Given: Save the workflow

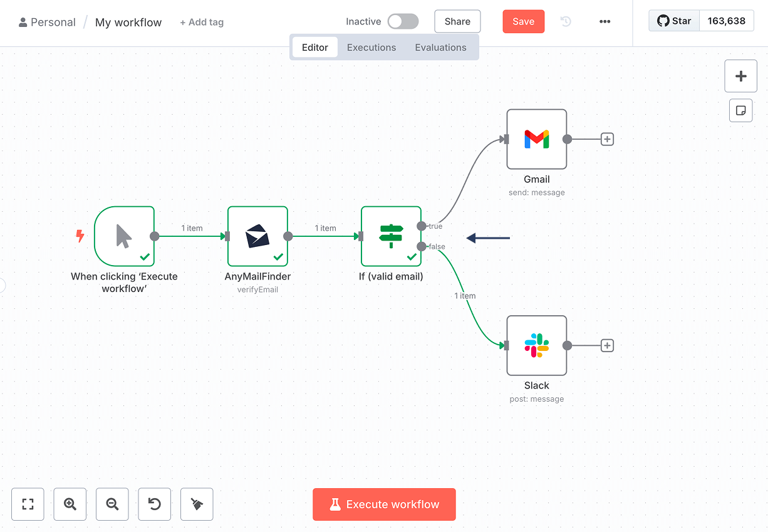Looking at the screenshot, I should point(523,21).
